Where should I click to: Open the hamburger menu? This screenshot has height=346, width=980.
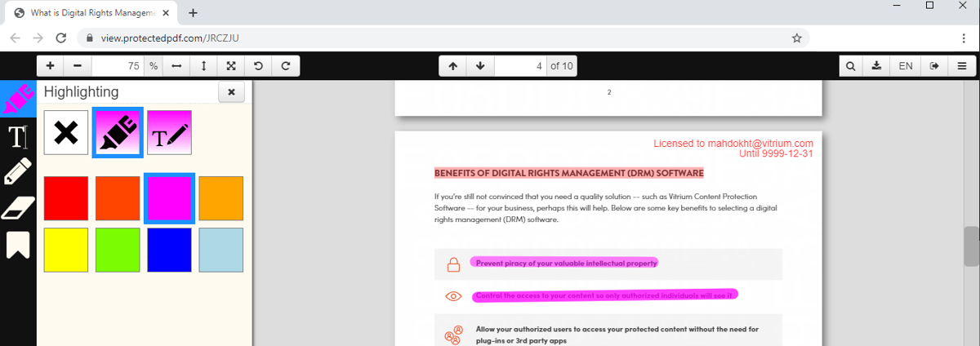click(961, 66)
